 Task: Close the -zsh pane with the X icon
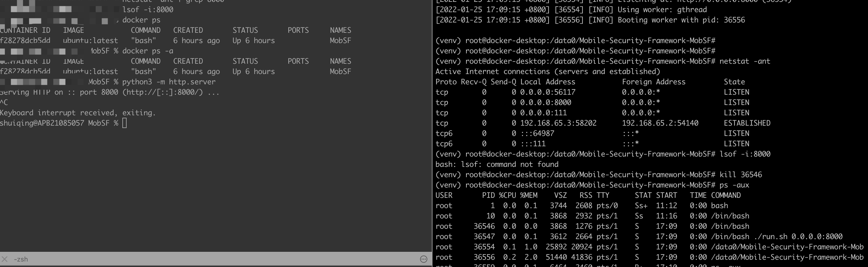(x=5, y=259)
